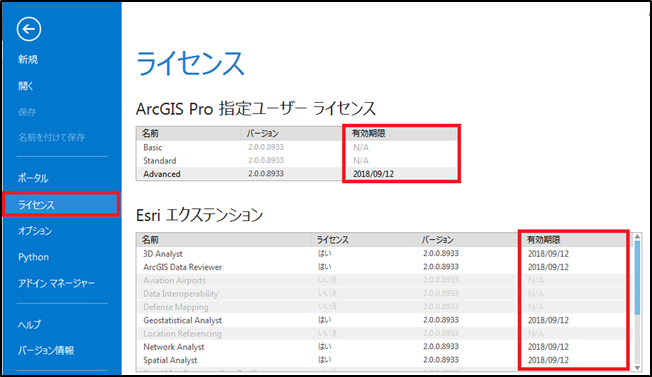Select the Standard license row
The height and width of the screenshot is (377, 652).
297,160
